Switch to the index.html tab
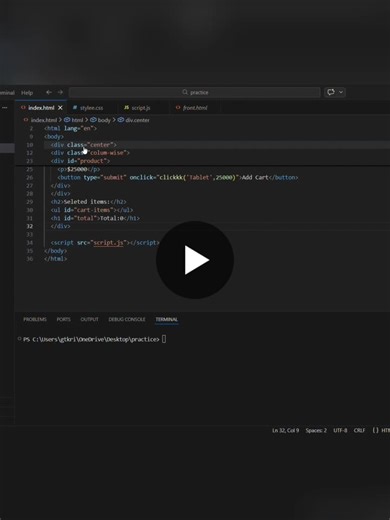The image size is (390, 520). click(x=41, y=108)
